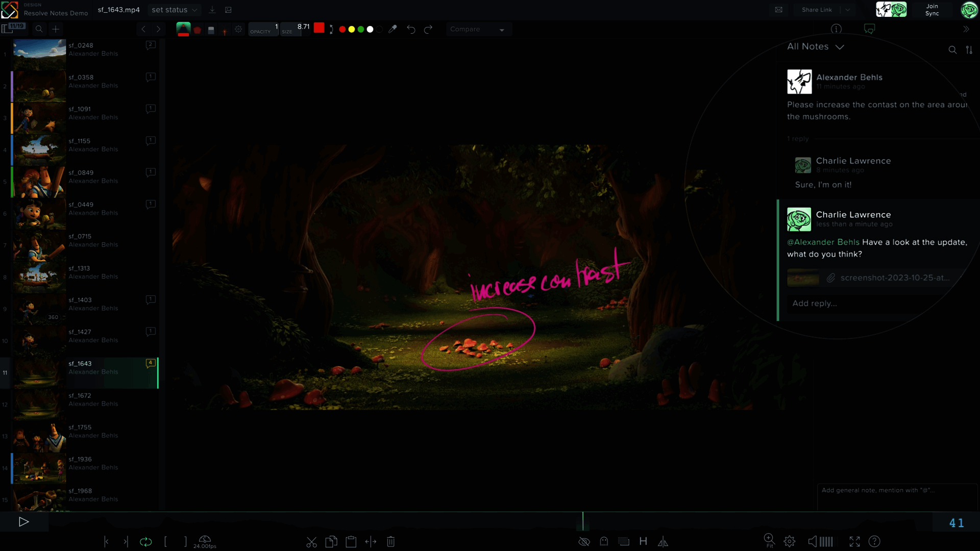This screenshot has height=551, width=980.
Task: Toggle loop playback on or off
Action: coord(145,542)
